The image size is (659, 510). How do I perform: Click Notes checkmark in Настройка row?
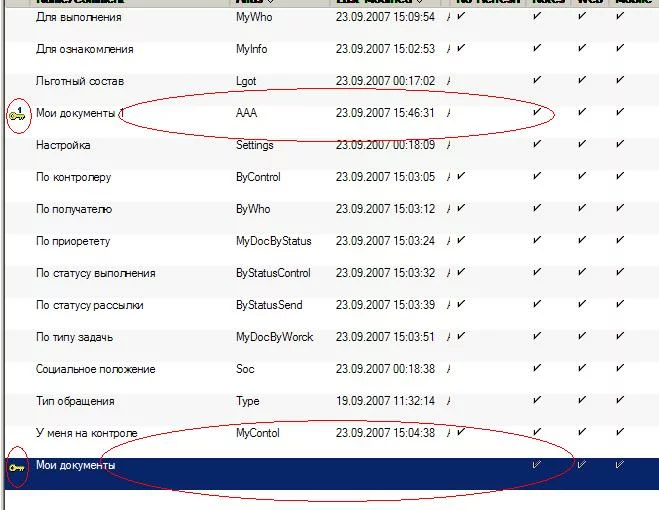click(537, 145)
